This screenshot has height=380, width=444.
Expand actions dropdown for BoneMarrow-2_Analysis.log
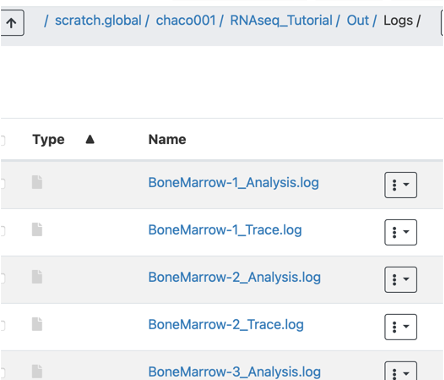point(400,280)
